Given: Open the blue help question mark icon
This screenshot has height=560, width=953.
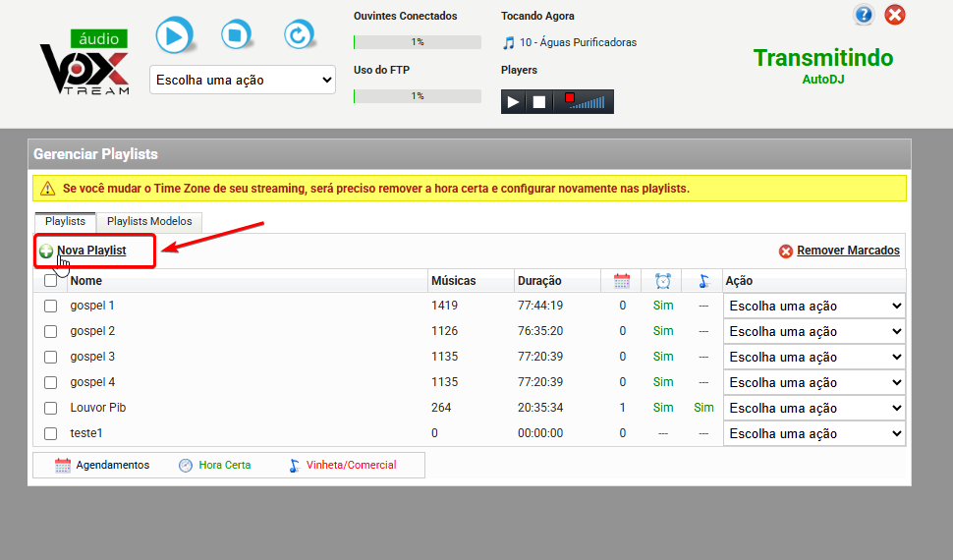Looking at the screenshot, I should pyautogui.click(x=864, y=15).
